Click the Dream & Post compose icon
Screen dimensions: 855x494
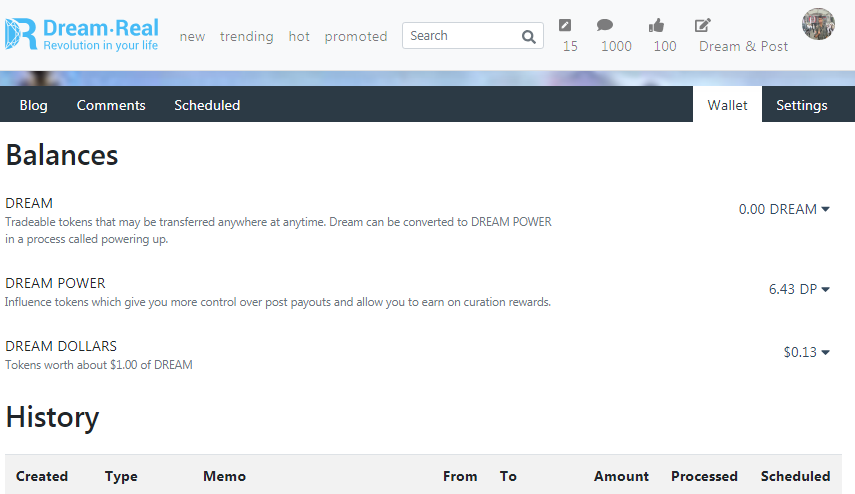tap(702, 25)
